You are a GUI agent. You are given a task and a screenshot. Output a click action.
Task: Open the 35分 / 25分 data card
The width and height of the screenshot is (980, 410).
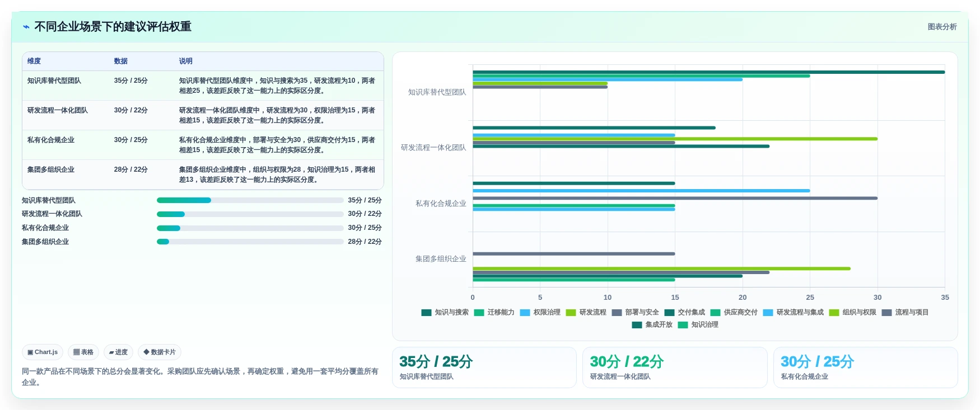[x=484, y=367]
